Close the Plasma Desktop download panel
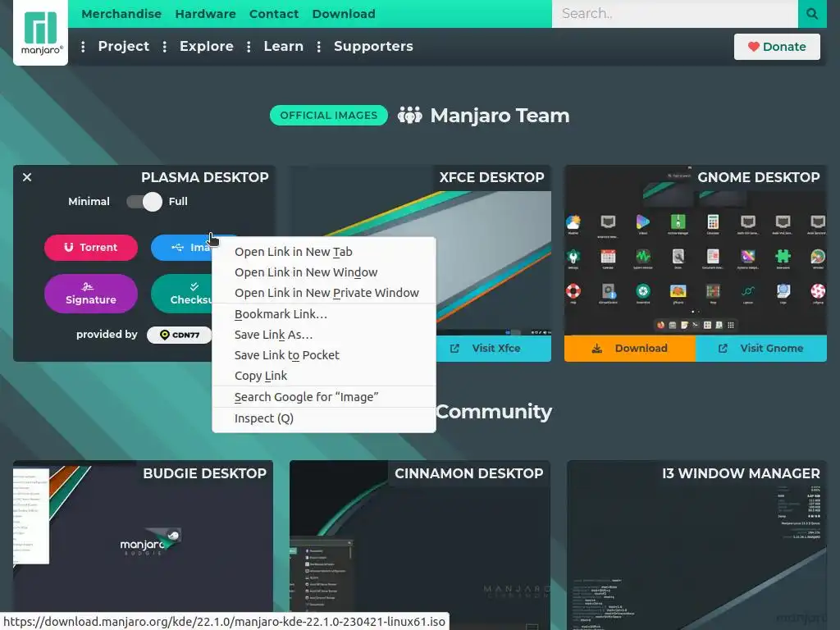 point(27,177)
